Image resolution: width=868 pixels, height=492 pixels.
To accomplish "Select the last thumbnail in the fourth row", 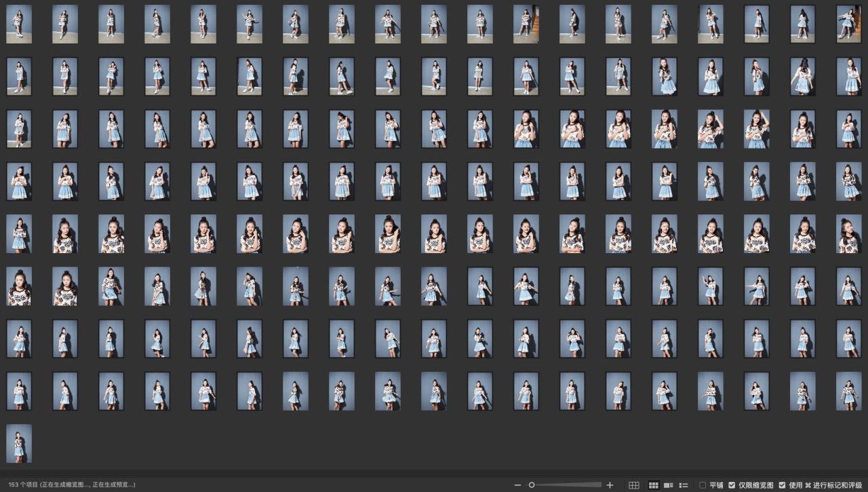I will click(x=848, y=181).
